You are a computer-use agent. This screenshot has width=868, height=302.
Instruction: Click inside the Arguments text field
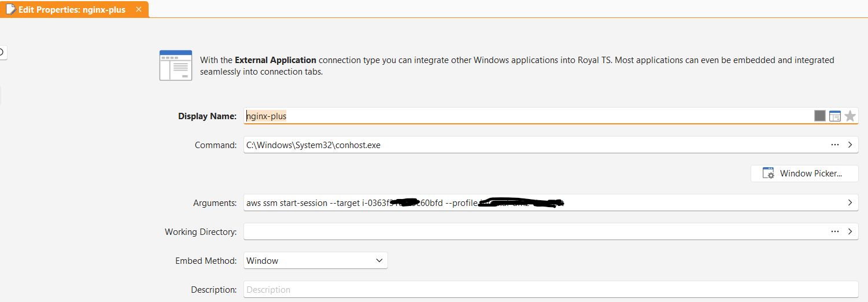tap(694, 203)
